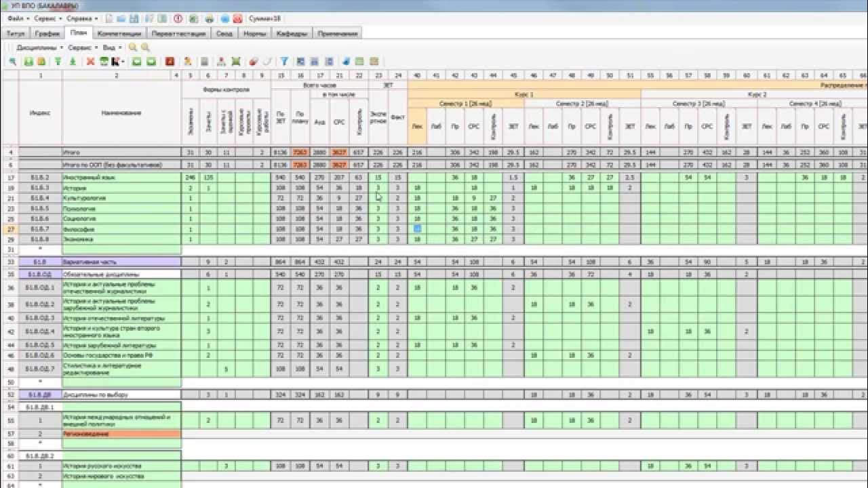Open the Вид dropdown
The image size is (868, 488).
pos(113,47)
